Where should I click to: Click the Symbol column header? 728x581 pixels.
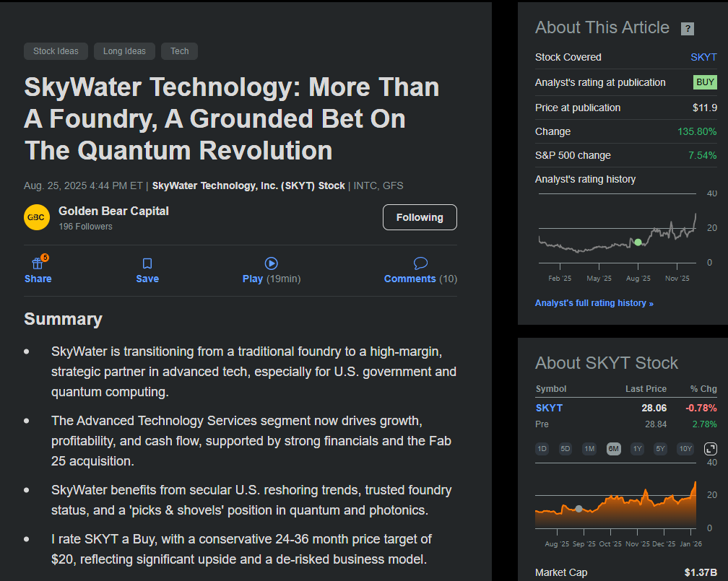(x=551, y=389)
